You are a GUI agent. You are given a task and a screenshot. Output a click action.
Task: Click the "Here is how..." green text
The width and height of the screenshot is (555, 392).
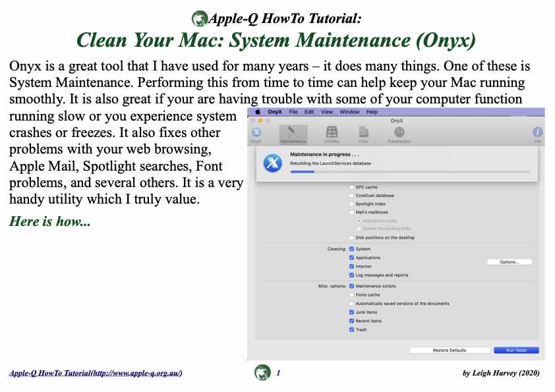pos(50,221)
